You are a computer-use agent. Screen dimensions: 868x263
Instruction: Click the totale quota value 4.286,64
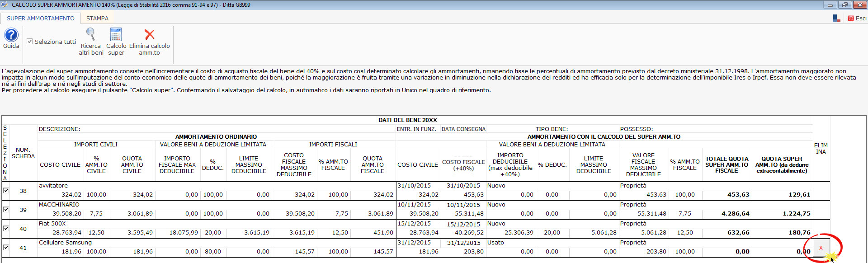click(735, 214)
